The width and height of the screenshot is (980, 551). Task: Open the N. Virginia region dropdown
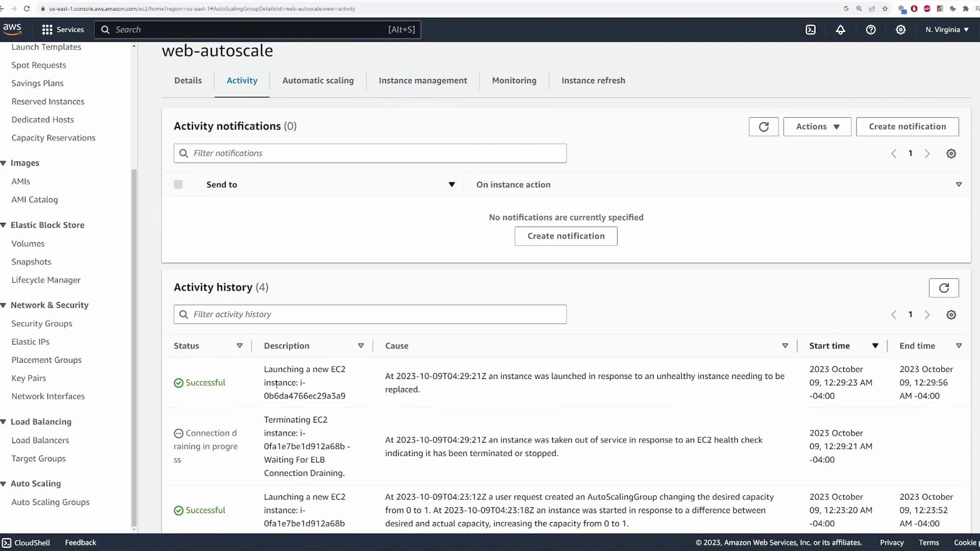[x=947, y=30]
